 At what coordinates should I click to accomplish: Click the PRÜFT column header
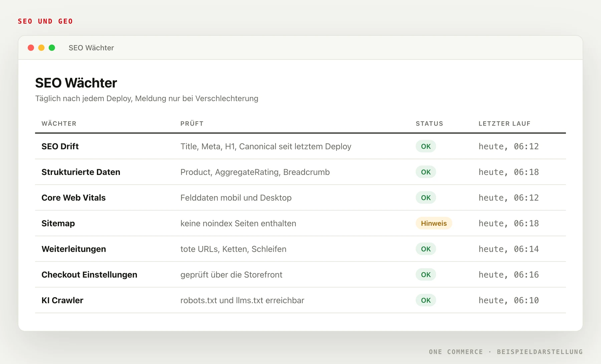(192, 124)
